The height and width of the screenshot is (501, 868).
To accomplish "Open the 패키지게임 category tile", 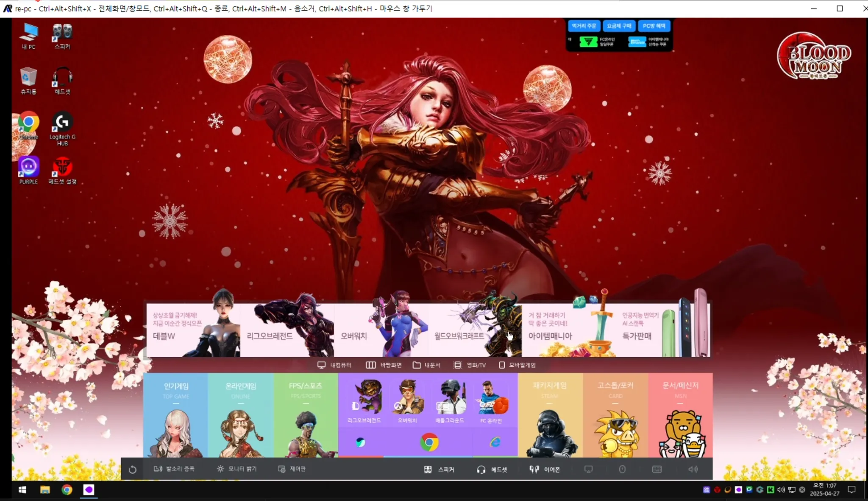I will 550,415.
